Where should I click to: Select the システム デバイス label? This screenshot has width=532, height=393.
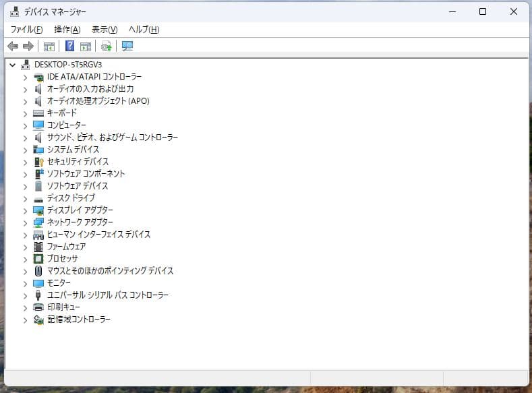pyautogui.click(x=73, y=150)
